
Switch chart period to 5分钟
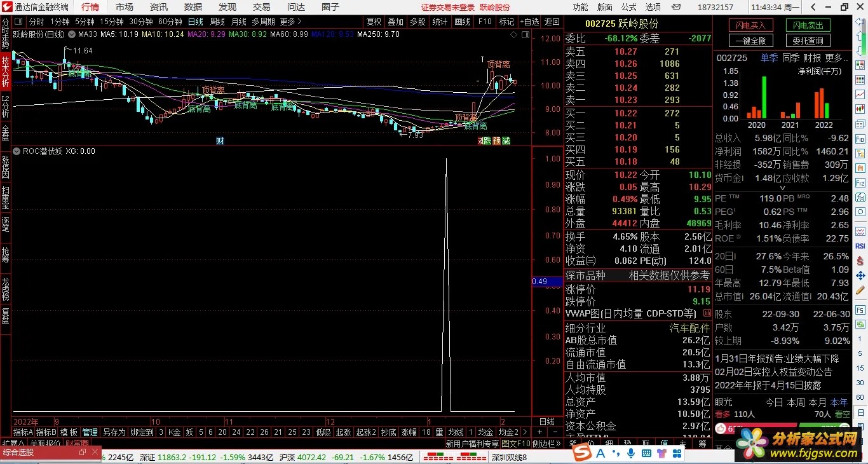[85, 22]
